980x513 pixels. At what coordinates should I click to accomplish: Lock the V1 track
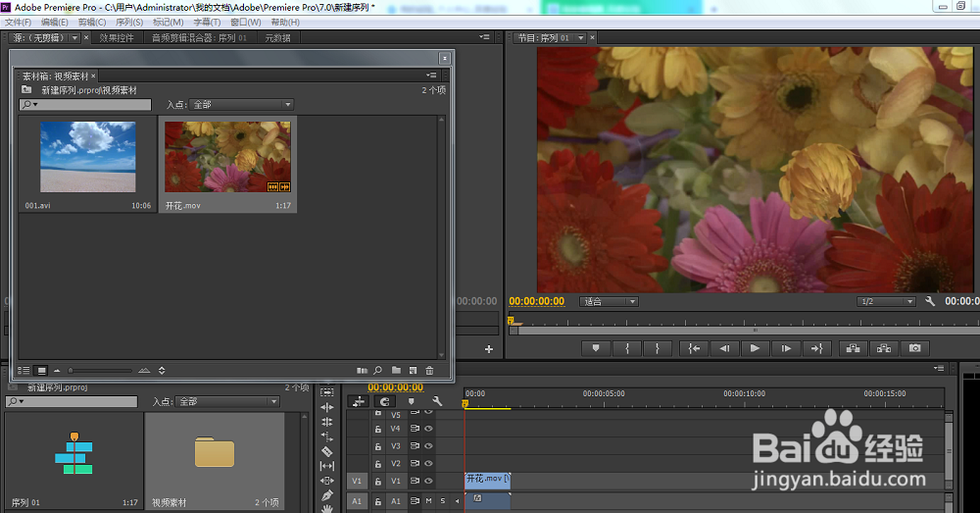pos(378,481)
